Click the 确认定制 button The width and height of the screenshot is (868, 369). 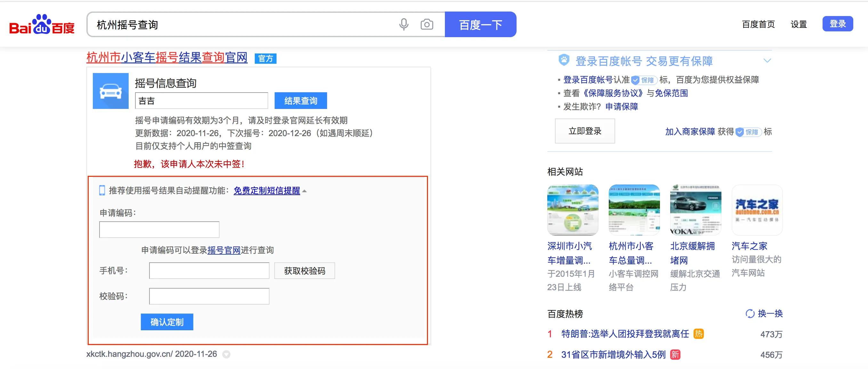[167, 322]
